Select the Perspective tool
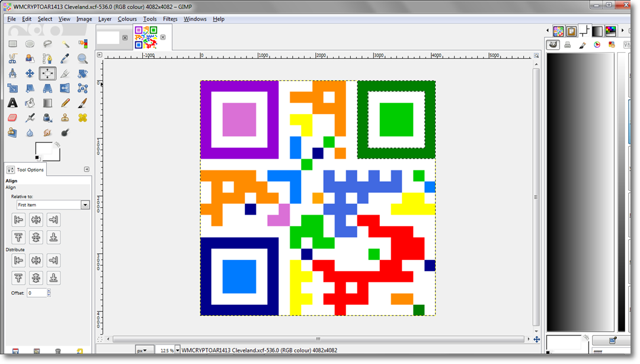 pyautogui.click(x=47, y=88)
